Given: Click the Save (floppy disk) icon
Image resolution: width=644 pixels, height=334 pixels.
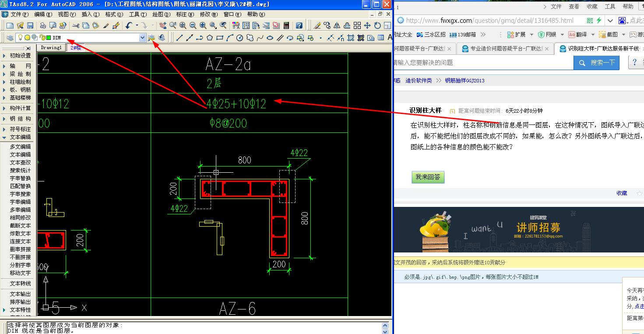Looking at the screenshot, I should (30, 25).
